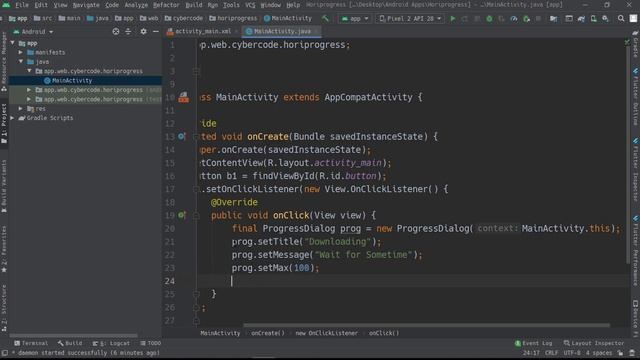
Task: Click the Android Studio logo icon
Action: [6, 5]
